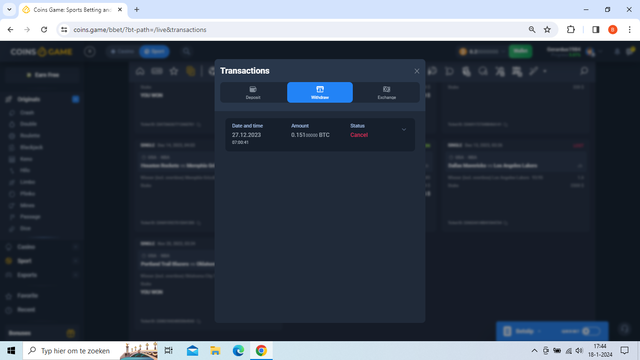The height and width of the screenshot is (360, 640).
Task: Open the Originals sidebar section
Action: click(29, 99)
